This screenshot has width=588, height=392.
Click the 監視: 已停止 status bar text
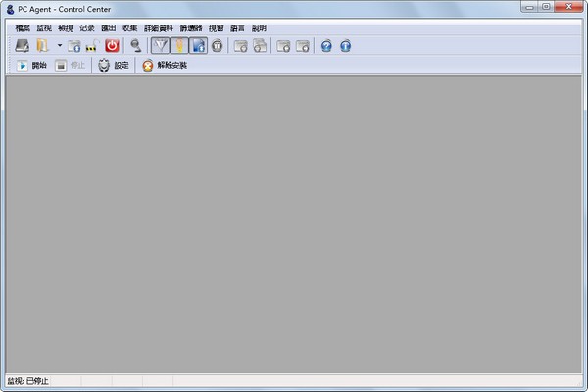point(27,380)
